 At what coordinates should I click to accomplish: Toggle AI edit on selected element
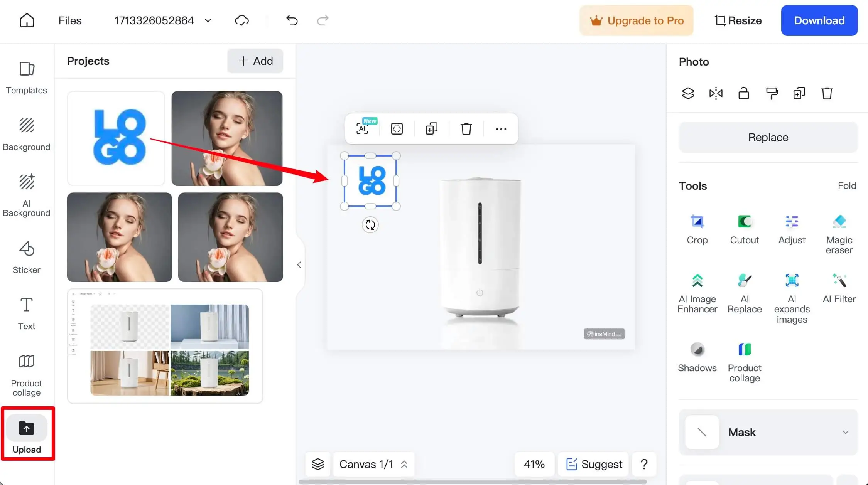pyautogui.click(x=362, y=129)
